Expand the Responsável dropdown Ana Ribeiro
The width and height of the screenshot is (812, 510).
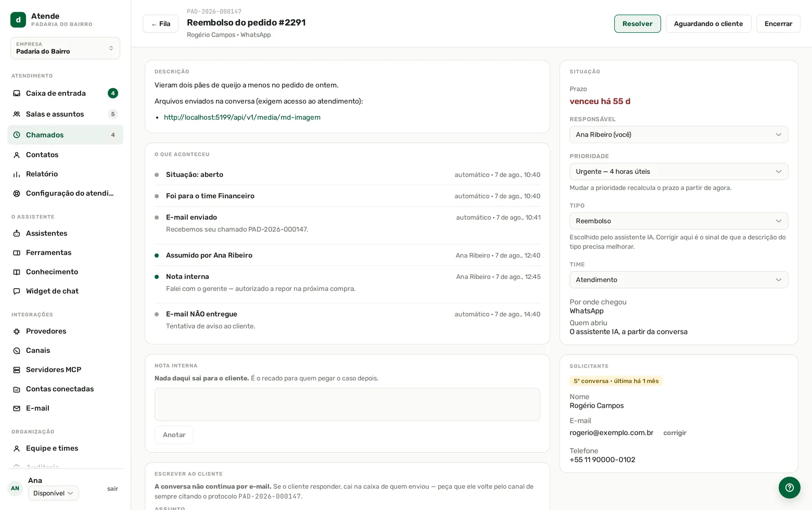point(679,134)
